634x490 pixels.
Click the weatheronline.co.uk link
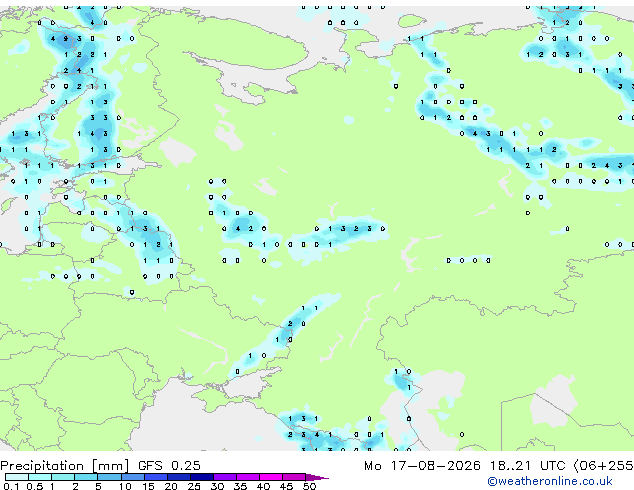click(550, 481)
